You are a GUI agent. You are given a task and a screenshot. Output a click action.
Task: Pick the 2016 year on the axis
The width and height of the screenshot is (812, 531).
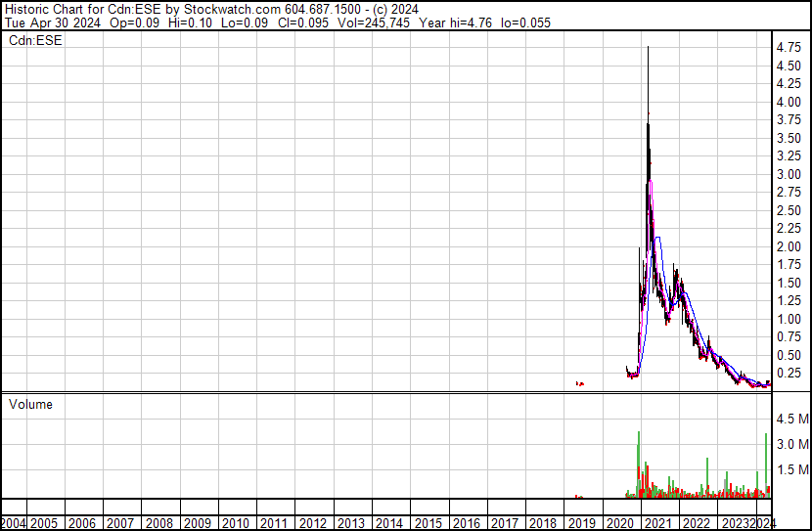coord(466,523)
